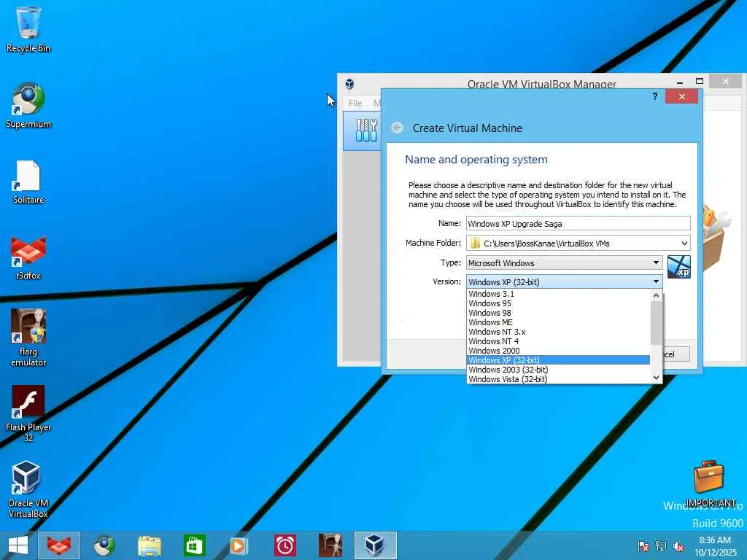This screenshot has height=560, width=747.
Task: Choose Windows 2000 from the version list
Action: pyautogui.click(x=558, y=351)
